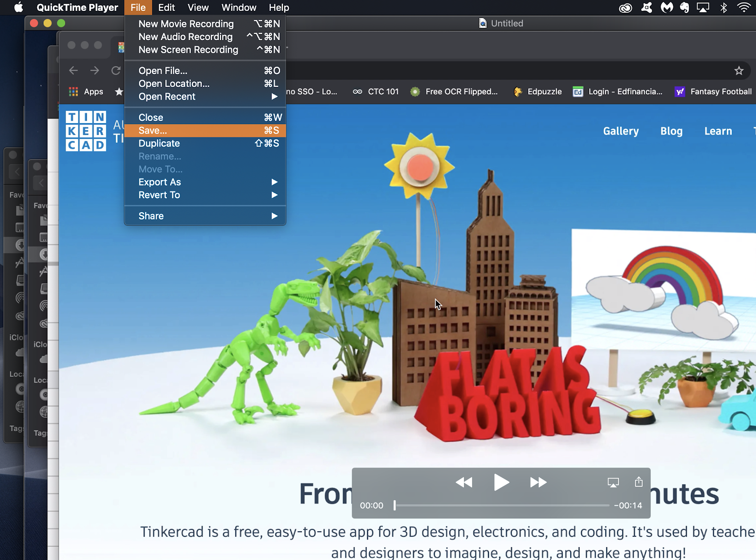The image size is (756, 560).
Task: Click the Tinkercad logo
Action: coord(86,131)
